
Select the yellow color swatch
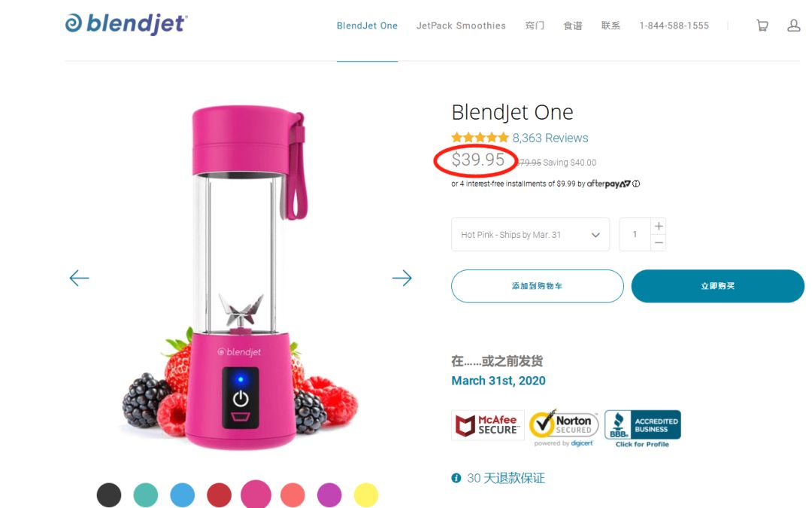[x=365, y=495]
